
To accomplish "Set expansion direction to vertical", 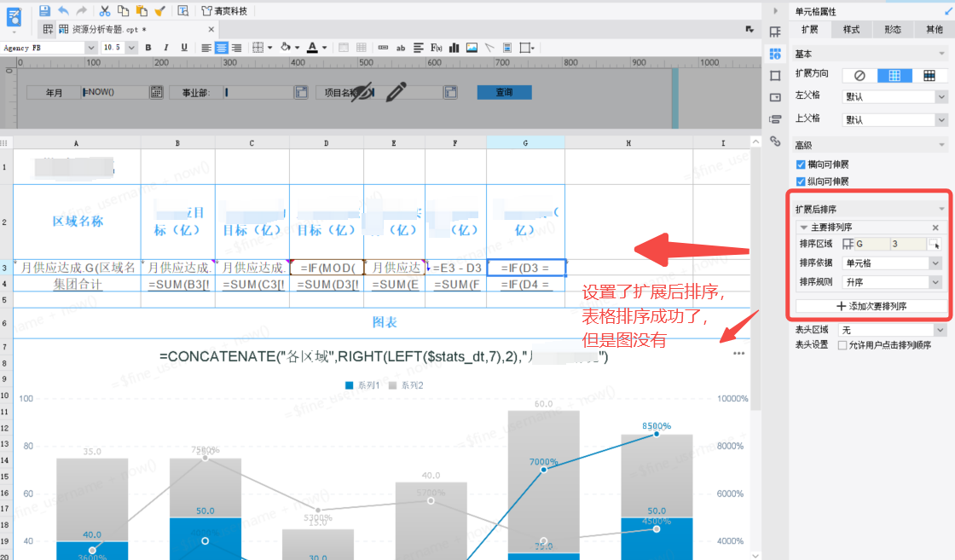I will click(894, 76).
